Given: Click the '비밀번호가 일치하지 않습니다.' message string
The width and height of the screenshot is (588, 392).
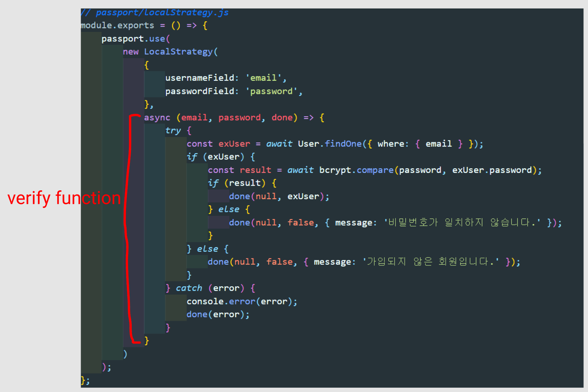Looking at the screenshot, I should pos(462,223).
